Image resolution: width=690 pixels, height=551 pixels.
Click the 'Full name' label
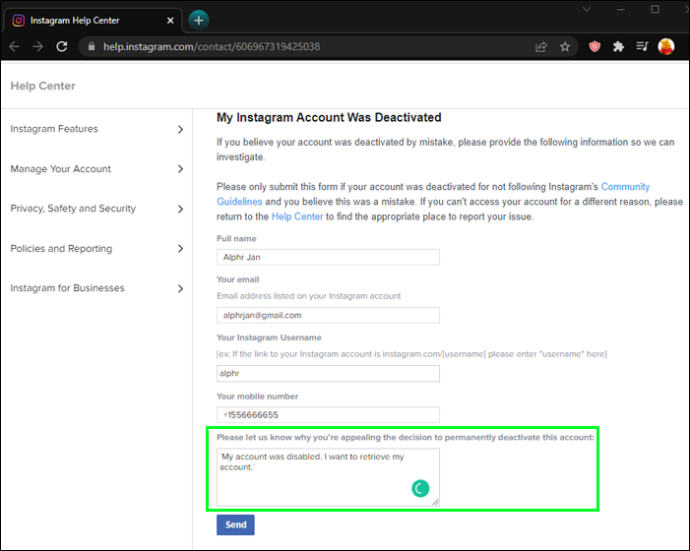(x=236, y=239)
